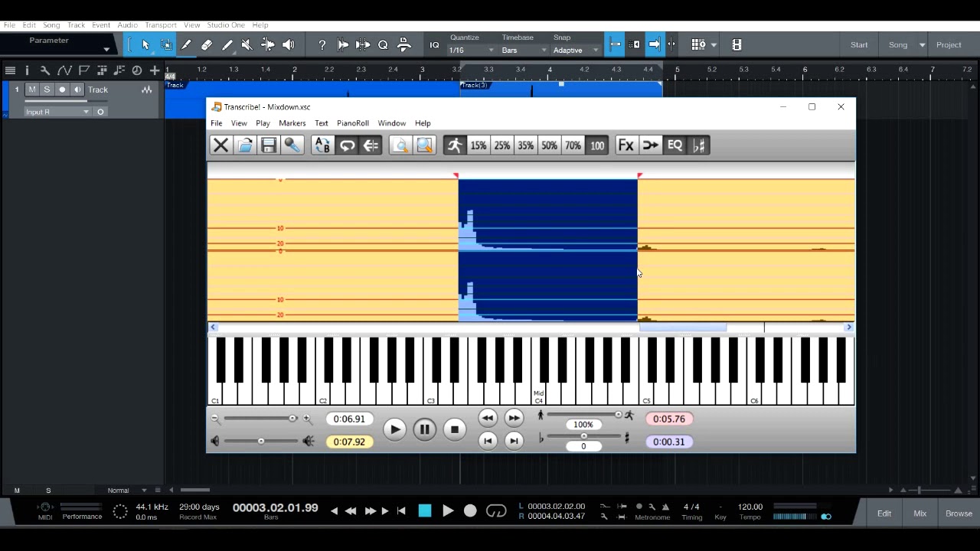This screenshot has width=980, height=551.
Task: Adjust the Transcribe! volume slider
Action: (261, 441)
